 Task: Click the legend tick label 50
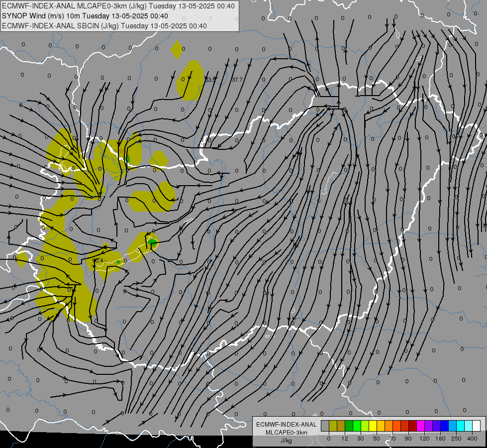click(x=377, y=439)
